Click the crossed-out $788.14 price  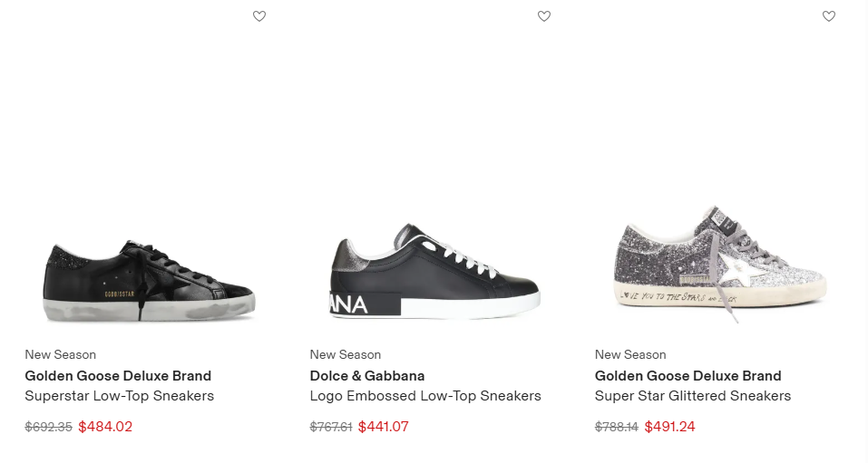(617, 427)
